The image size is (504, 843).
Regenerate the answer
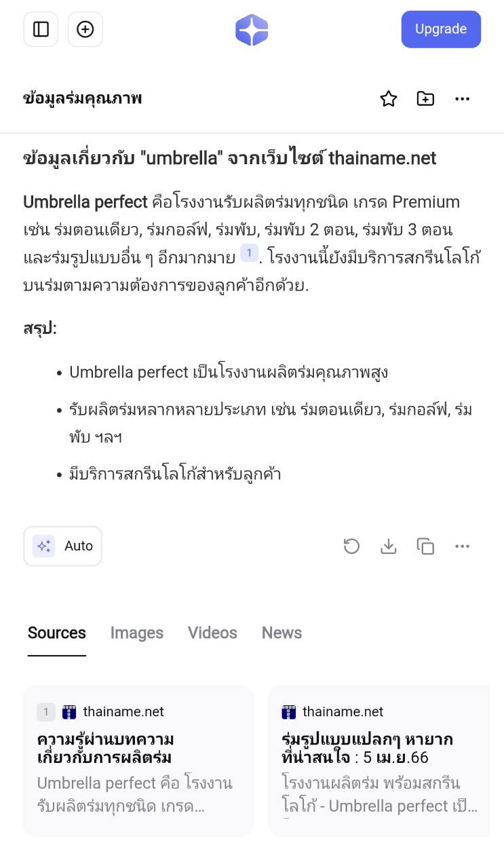click(351, 546)
